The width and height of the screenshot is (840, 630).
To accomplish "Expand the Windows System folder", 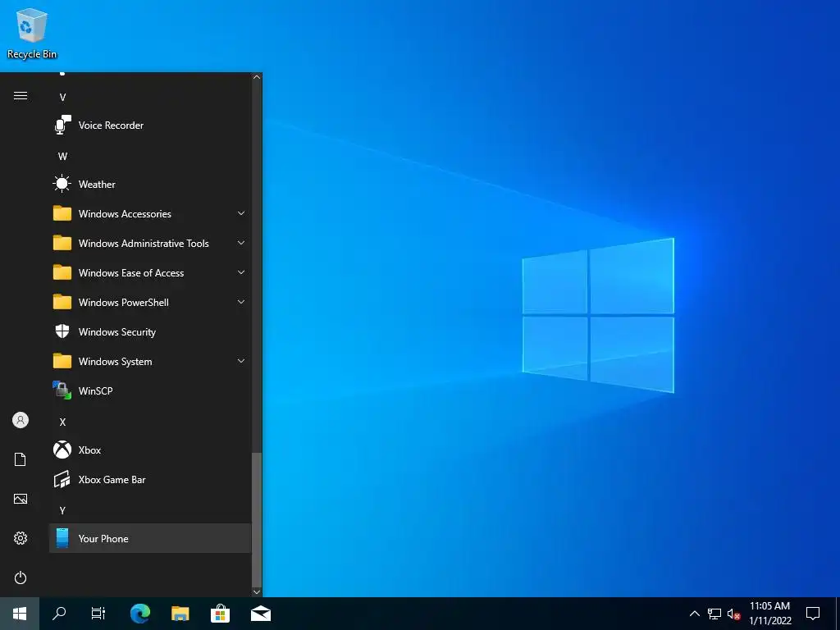I will [x=150, y=362].
